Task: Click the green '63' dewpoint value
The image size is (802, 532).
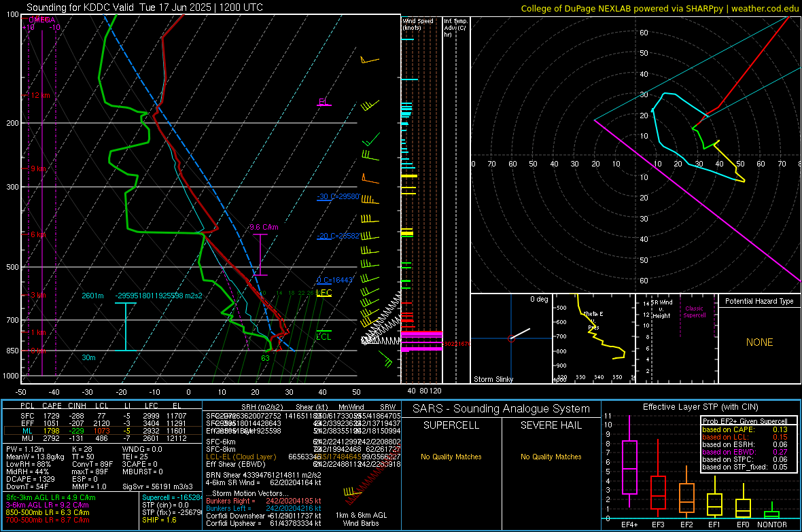Action: [x=265, y=358]
